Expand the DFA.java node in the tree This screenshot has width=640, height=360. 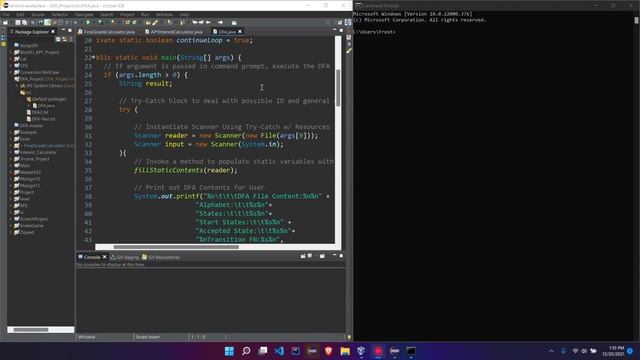(x=30, y=106)
